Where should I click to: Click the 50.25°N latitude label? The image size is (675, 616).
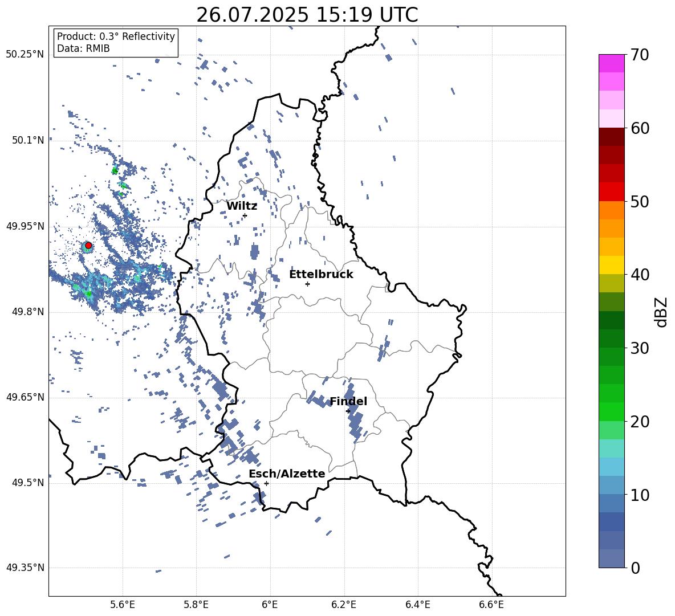pos(25,55)
